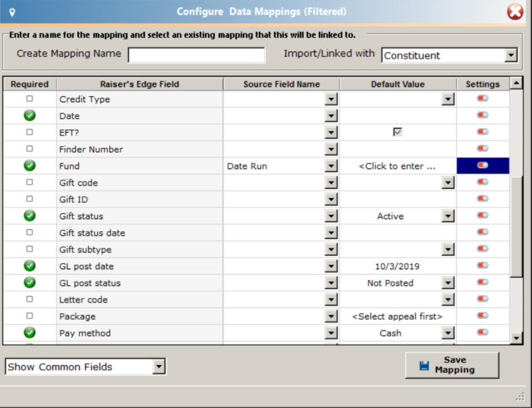Click the Default Value column header

pyautogui.click(x=398, y=84)
